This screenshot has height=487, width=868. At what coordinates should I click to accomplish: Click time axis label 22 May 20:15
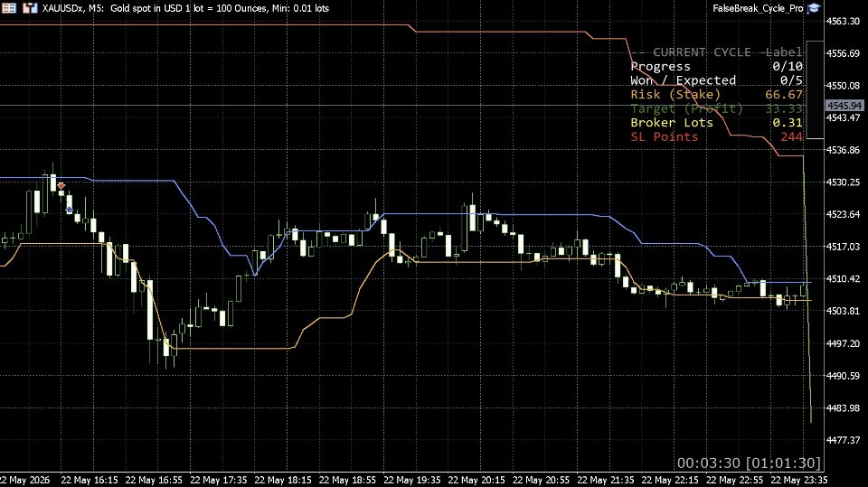[476, 480]
